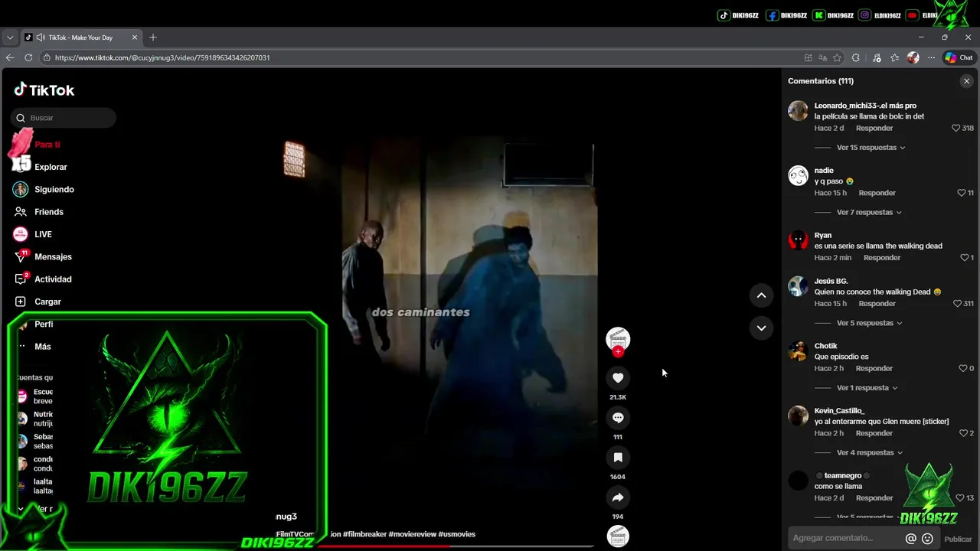
Task: Open the browser profile avatar
Action: (x=913, y=57)
